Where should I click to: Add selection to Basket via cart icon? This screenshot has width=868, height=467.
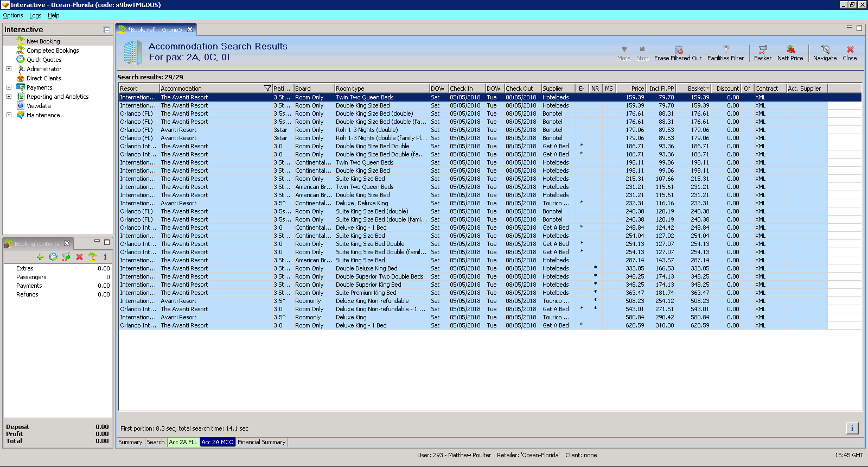coord(763,49)
